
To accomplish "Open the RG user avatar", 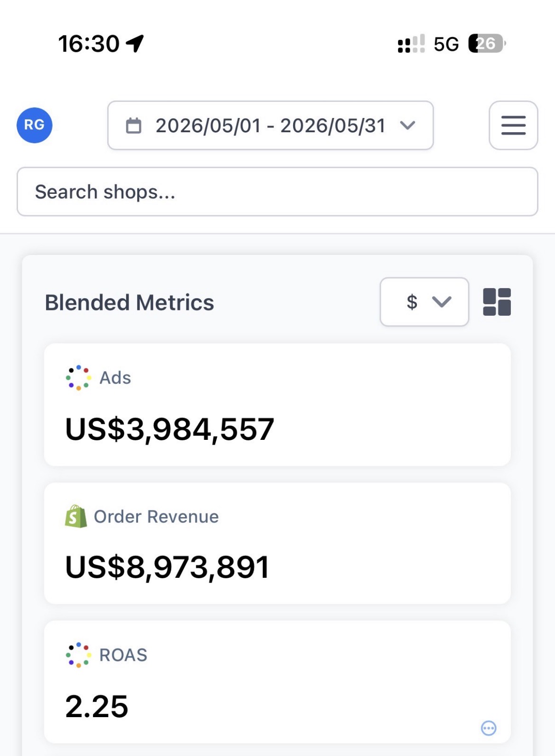I will pos(35,125).
